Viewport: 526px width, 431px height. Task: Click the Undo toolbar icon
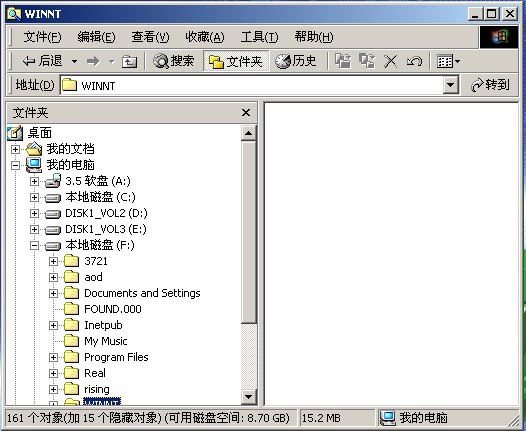click(414, 61)
